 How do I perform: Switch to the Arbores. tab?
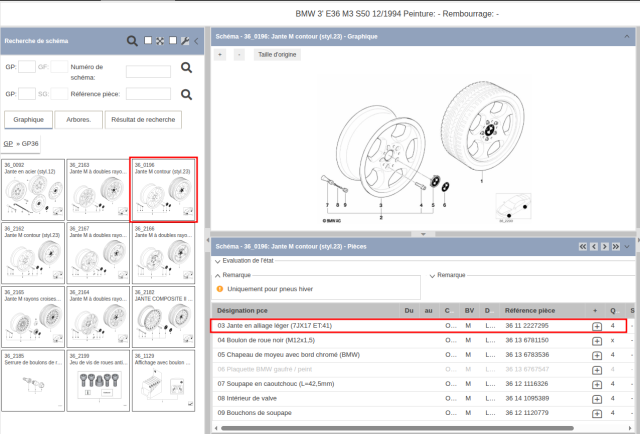[79, 120]
